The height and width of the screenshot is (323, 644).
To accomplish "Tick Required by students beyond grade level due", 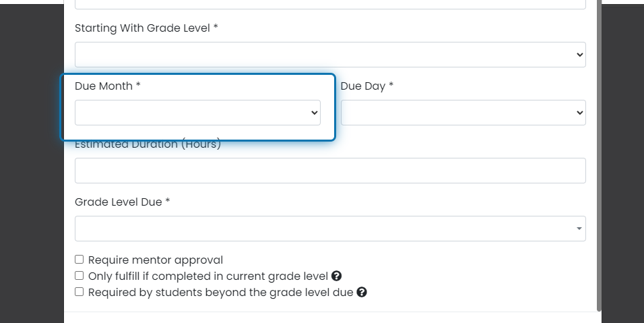I will pyautogui.click(x=79, y=292).
